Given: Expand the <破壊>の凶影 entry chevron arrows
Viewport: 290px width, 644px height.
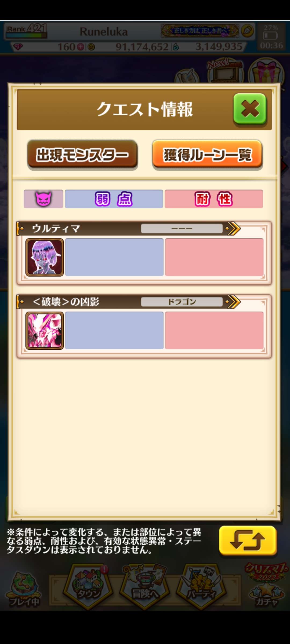Looking at the screenshot, I should [x=233, y=302].
